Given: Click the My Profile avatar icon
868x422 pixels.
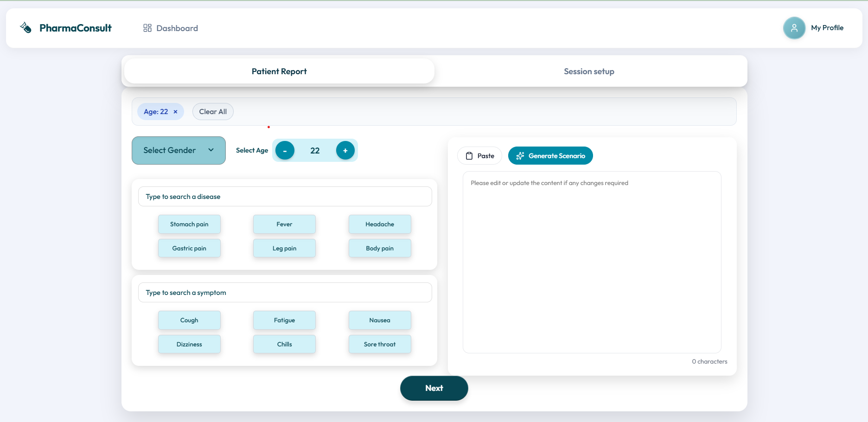Looking at the screenshot, I should click(794, 28).
